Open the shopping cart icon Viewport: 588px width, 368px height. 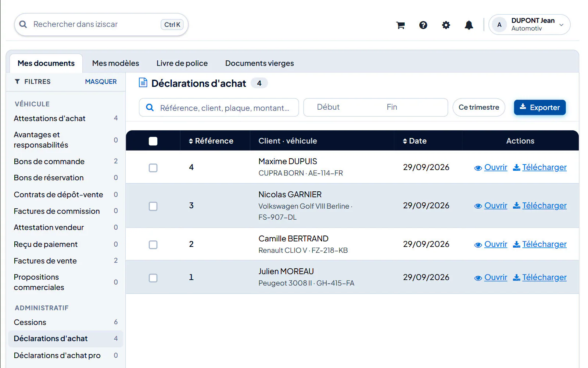[x=401, y=25]
